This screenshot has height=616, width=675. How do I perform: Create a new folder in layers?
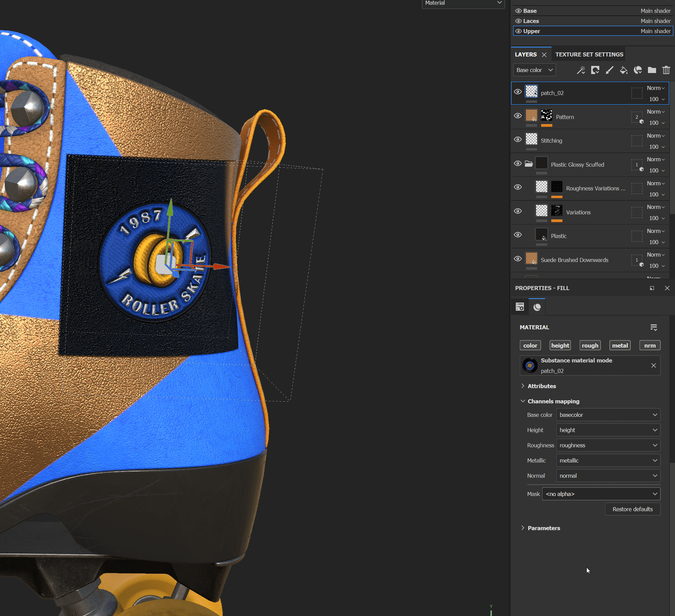[x=652, y=70]
